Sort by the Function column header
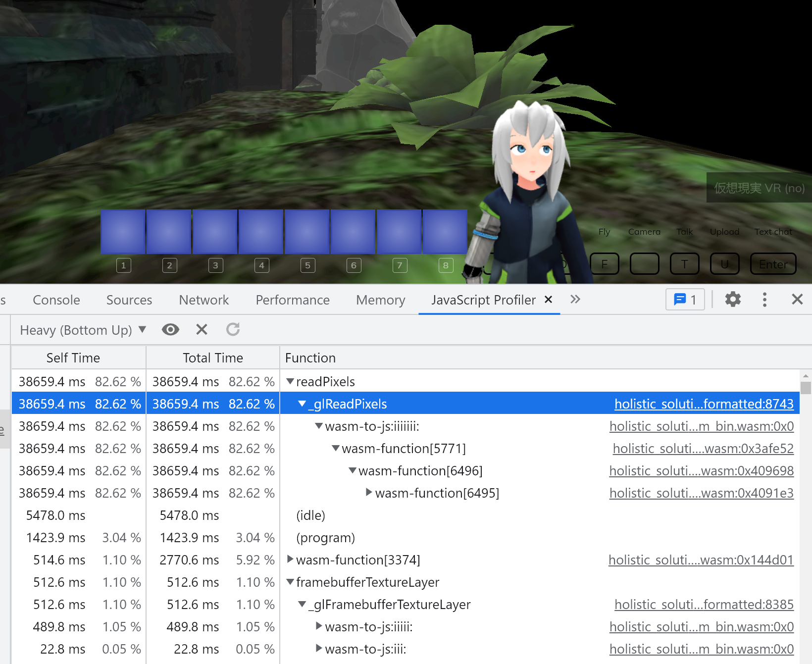Image resolution: width=812 pixels, height=664 pixels. pyautogui.click(x=540, y=358)
